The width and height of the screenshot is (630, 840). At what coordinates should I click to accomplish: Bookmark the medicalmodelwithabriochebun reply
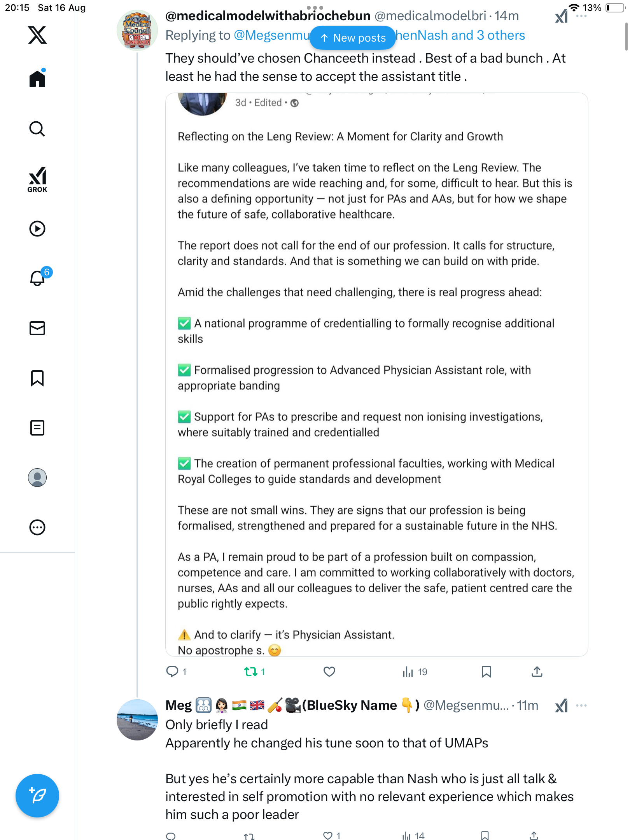(x=486, y=672)
